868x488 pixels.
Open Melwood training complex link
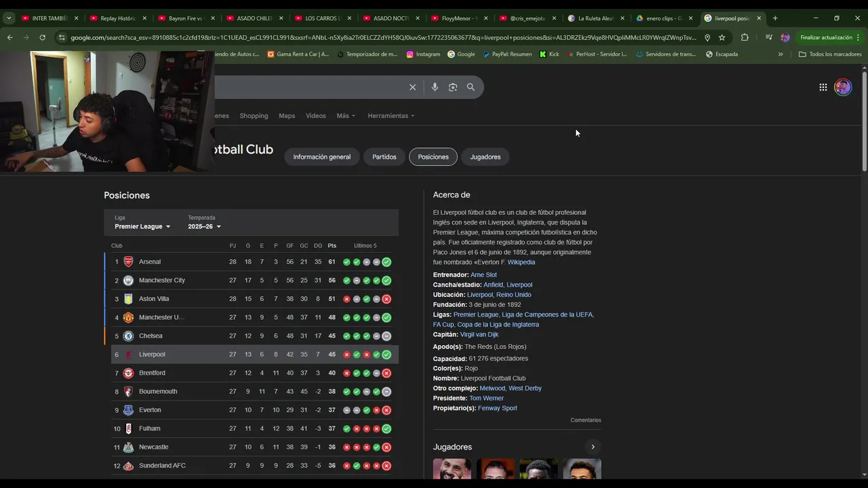click(x=492, y=388)
